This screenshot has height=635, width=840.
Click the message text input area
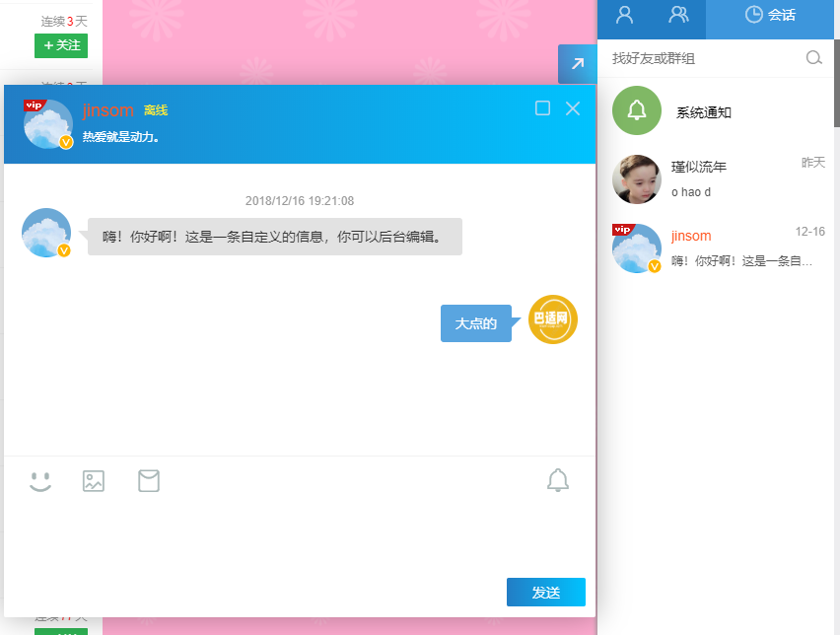296,537
